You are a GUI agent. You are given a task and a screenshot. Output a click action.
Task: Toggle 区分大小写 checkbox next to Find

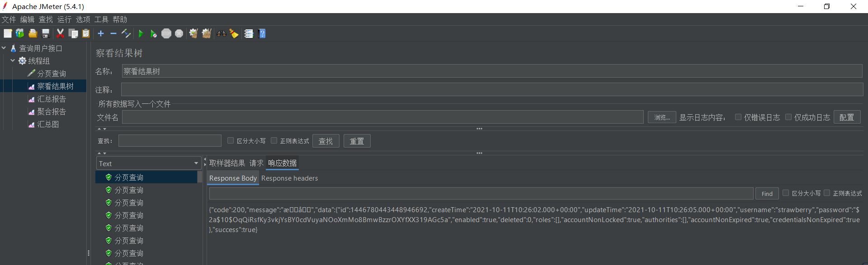click(x=786, y=193)
